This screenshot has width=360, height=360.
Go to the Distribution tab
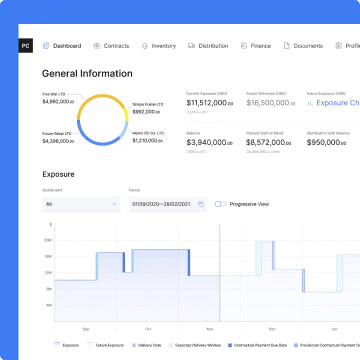click(x=208, y=46)
